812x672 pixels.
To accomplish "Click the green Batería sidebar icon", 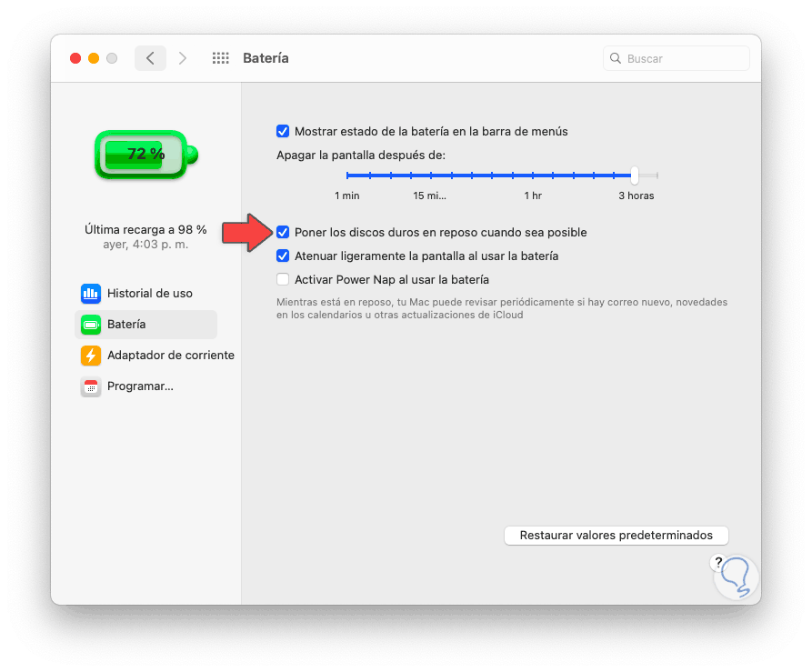I will 90,325.
